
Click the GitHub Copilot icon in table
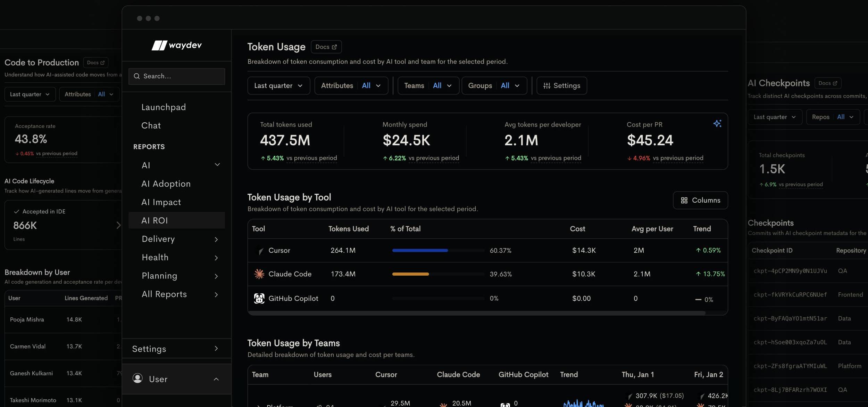259,298
